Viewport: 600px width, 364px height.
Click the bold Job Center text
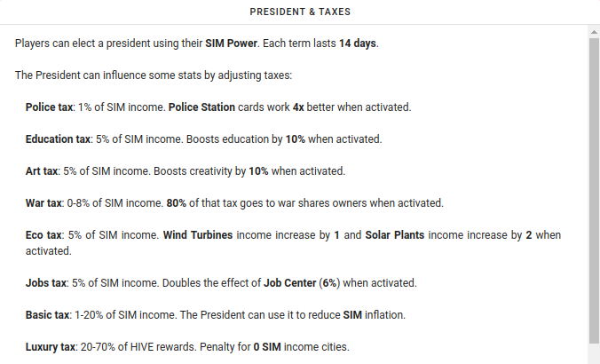click(x=289, y=283)
